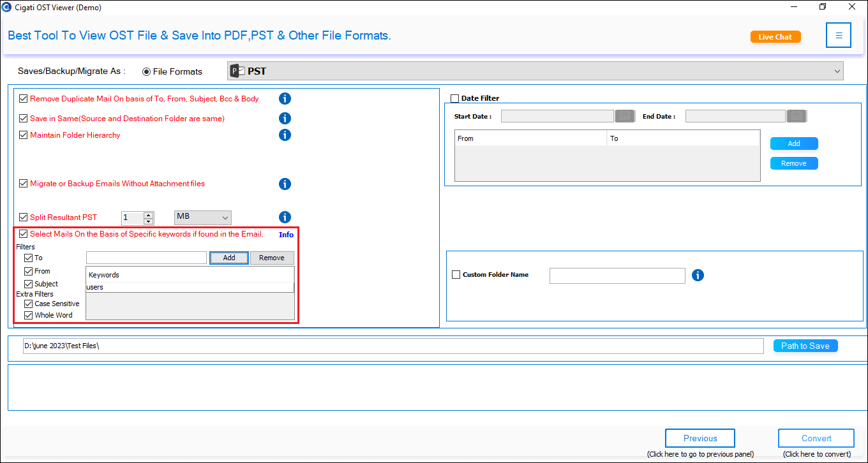Open the MB size unit dropdown
868x463 pixels.
tap(203, 217)
